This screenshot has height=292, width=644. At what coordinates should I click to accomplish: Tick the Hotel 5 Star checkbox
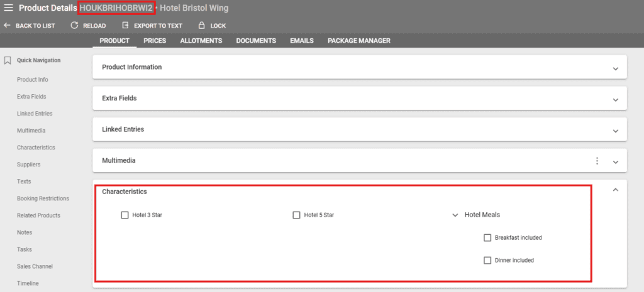pos(296,215)
